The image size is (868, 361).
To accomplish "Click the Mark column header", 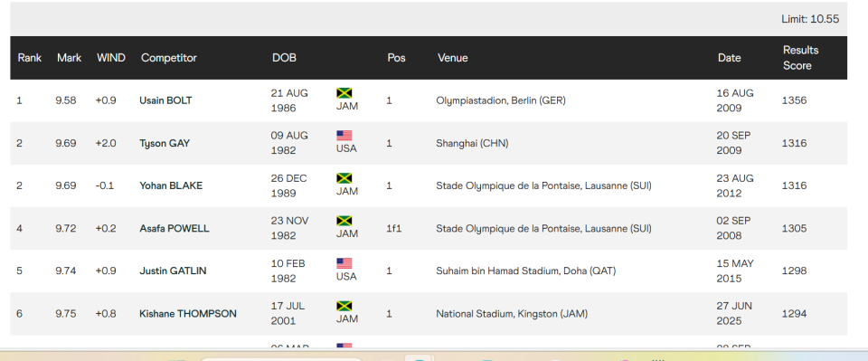I will coord(70,58).
